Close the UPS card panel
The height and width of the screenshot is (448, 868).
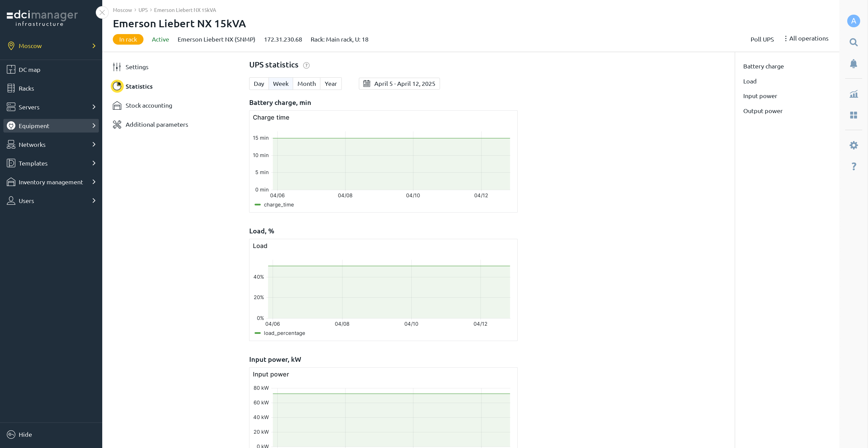click(x=102, y=13)
